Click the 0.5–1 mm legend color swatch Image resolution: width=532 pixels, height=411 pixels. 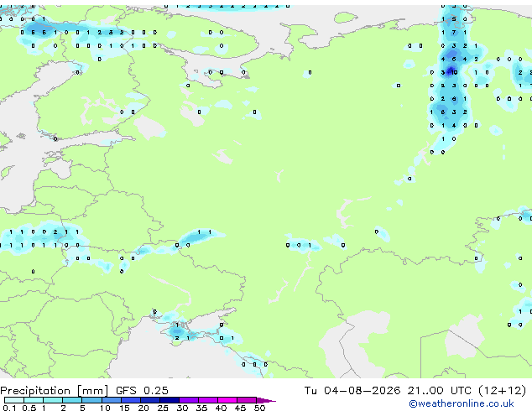point(34,400)
